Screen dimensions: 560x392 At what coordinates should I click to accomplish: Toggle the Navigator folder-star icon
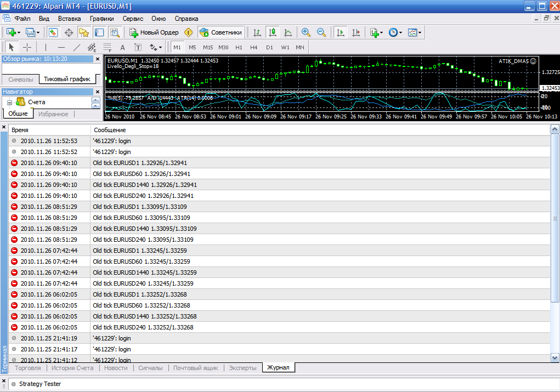pos(84,32)
